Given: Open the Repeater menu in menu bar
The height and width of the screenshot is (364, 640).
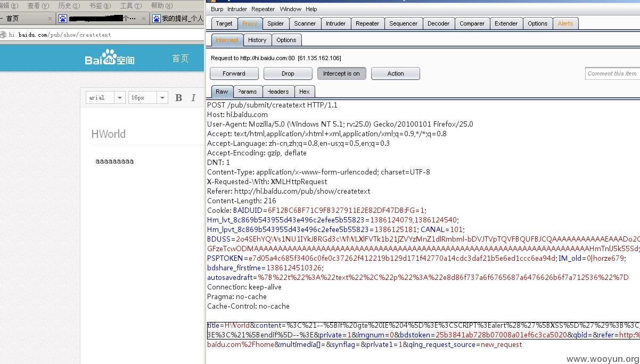Looking at the screenshot, I should point(263,9).
